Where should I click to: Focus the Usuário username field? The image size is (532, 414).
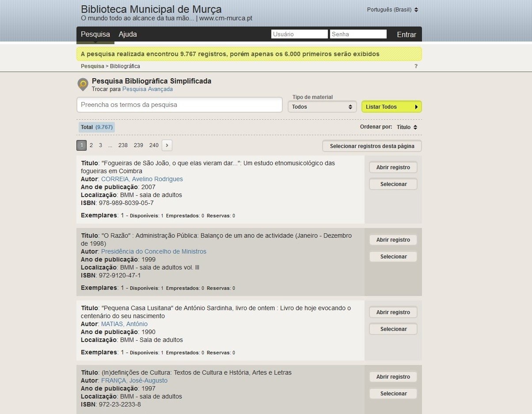[x=299, y=34]
